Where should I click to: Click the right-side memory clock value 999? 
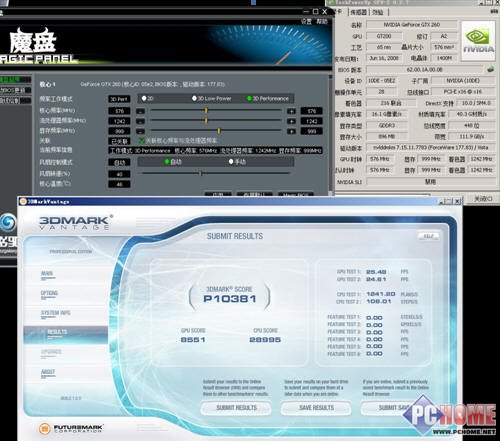(312, 131)
